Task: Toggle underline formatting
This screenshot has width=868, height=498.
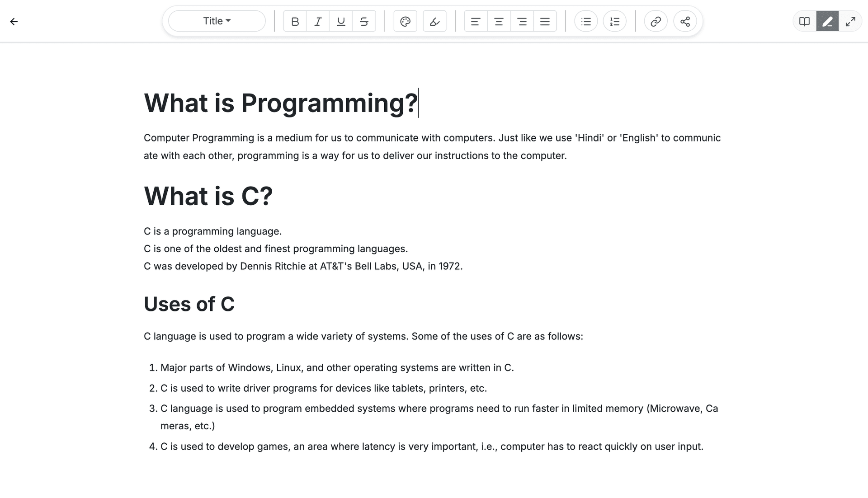Action: (x=341, y=21)
